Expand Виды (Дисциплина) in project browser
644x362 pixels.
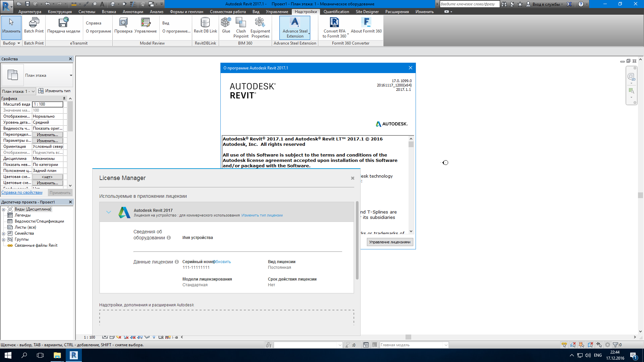[4, 209]
